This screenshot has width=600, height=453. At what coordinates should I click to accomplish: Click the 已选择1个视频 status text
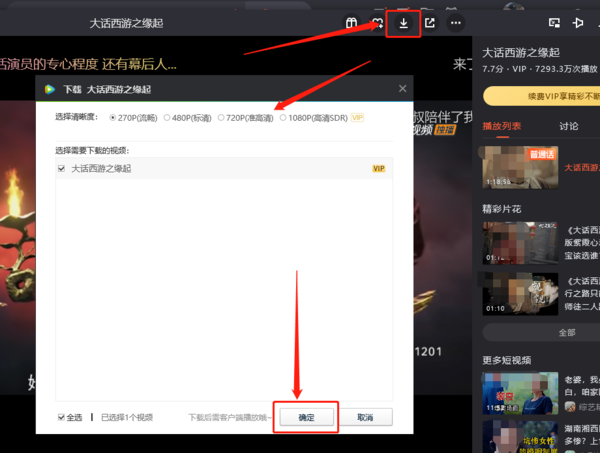[127, 417]
